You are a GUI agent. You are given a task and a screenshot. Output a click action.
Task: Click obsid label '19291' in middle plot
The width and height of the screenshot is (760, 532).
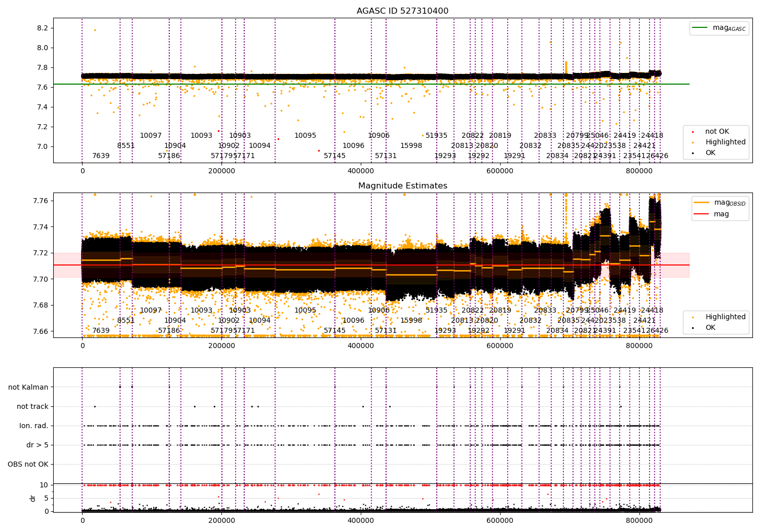514,330
